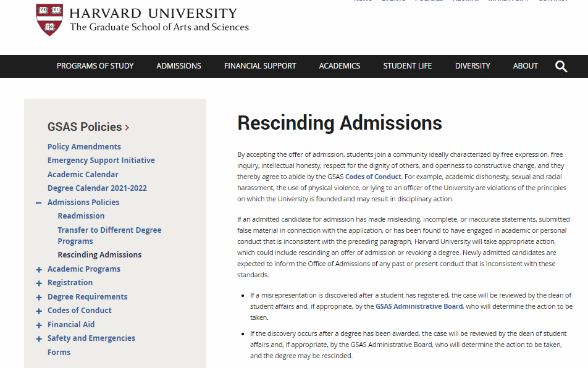The width and height of the screenshot is (588, 368).
Task: Expand the Financial Aid section
Action: (39, 325)
